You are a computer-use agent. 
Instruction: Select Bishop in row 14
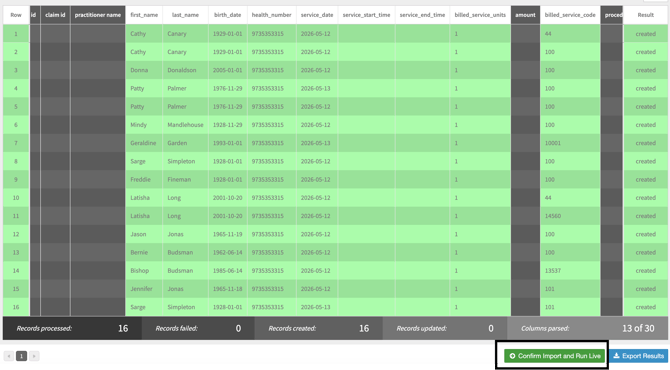pos(140,270)
